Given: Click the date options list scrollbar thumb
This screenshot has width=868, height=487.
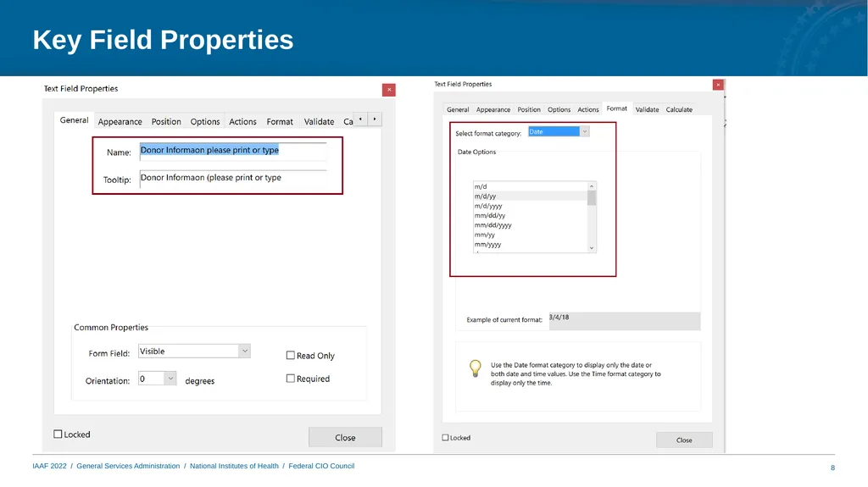Looking at the screenshot, I should point(592,198).
